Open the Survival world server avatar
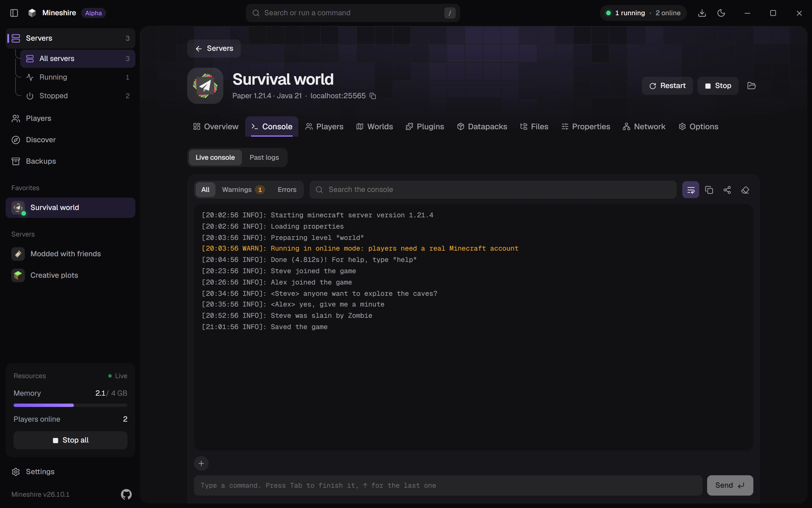 tap(205, 86)
